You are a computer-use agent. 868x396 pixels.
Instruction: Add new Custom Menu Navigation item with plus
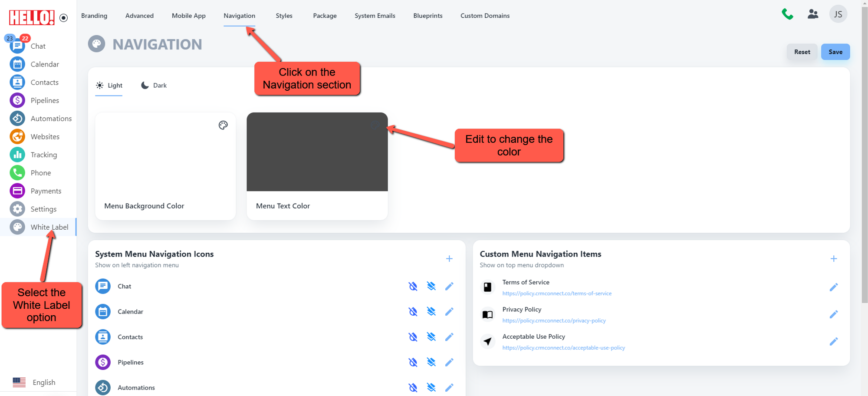[833, 259]
